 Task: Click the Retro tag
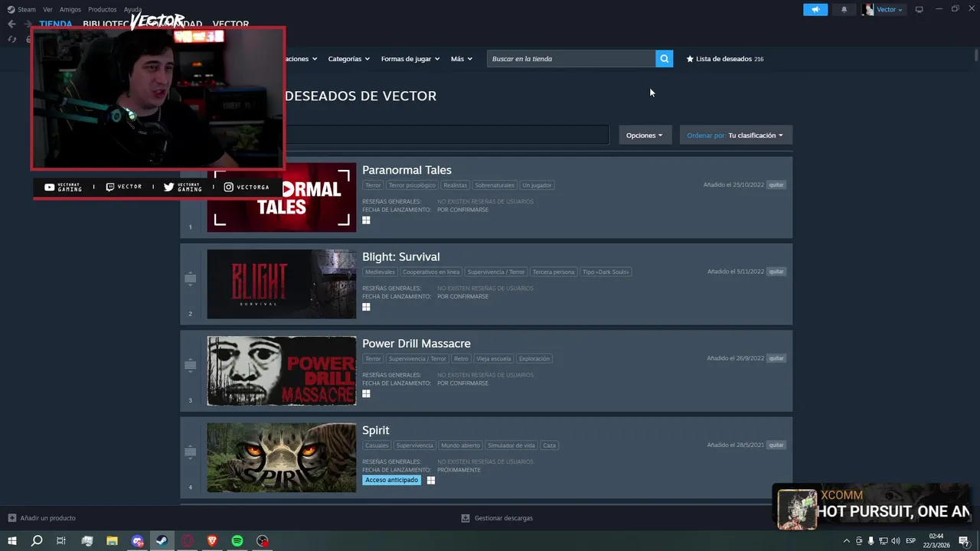[x=461, y=358]
